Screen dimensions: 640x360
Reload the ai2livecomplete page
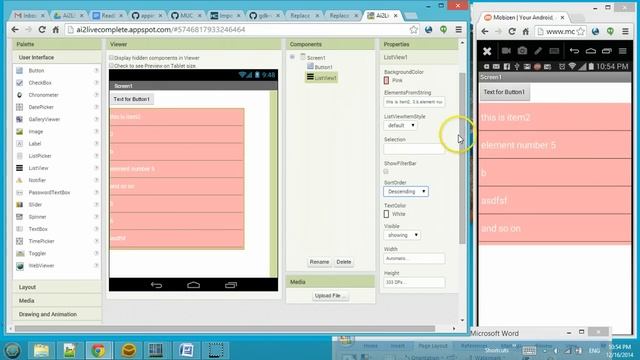point(42,29)
